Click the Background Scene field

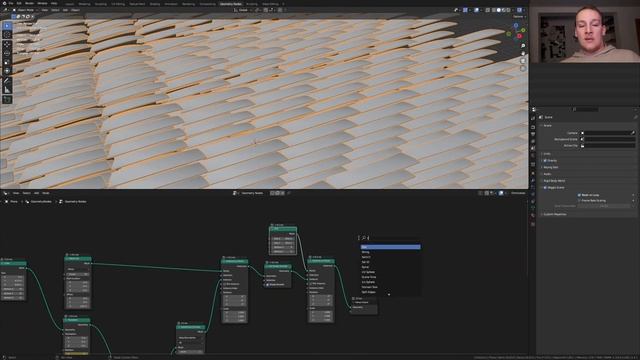[x=608, y=139]
